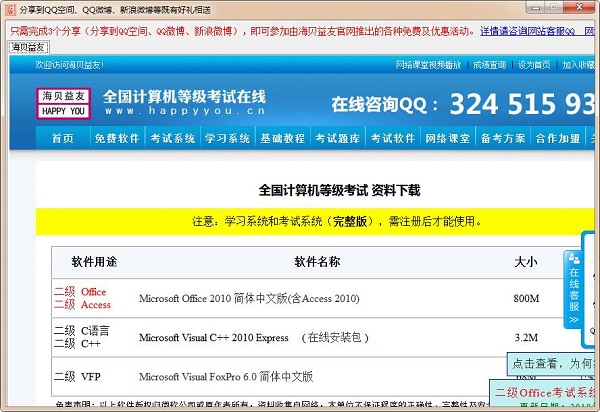Click the 3.2M size cell

pyautogui.click(x=526, y=337)
